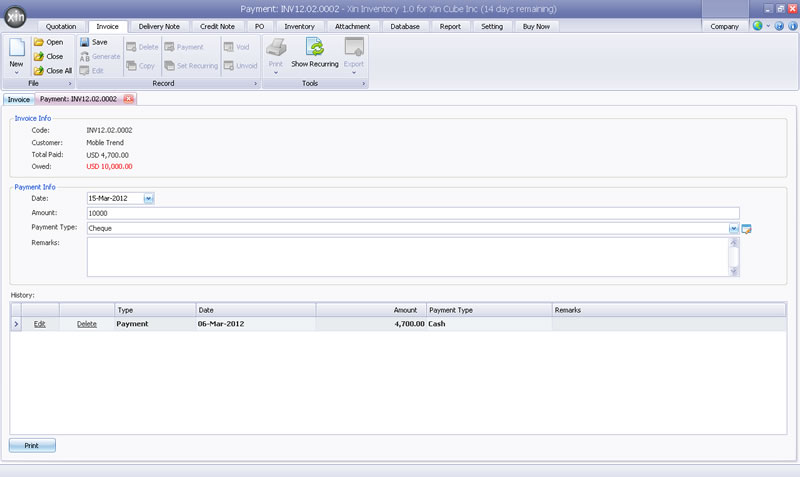Click the Generate code button
This screenshot has height=477, width=800.
(100, 57)
